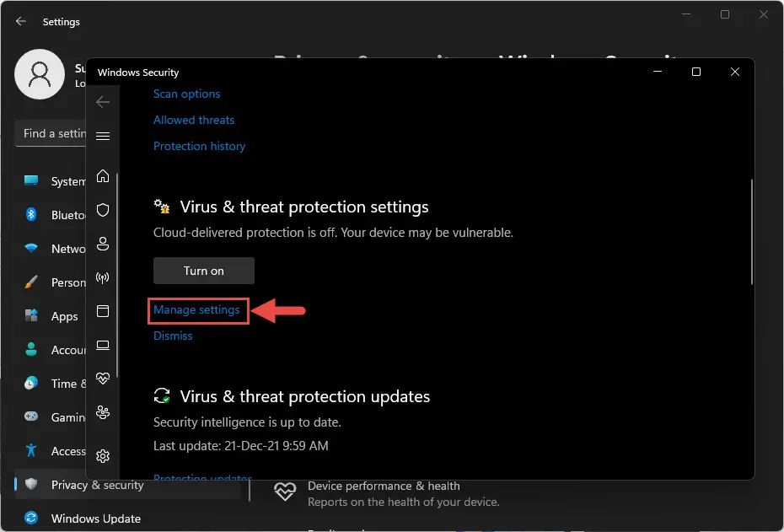Click the Settings window back arrow

[20, 21]
